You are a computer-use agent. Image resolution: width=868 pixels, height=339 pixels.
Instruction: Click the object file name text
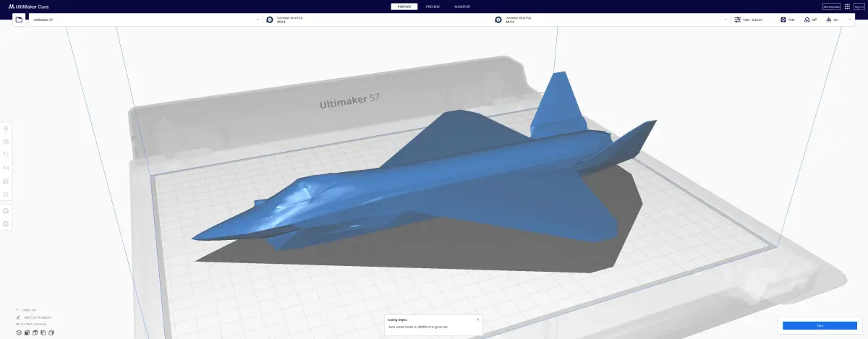tap(38, 317)
